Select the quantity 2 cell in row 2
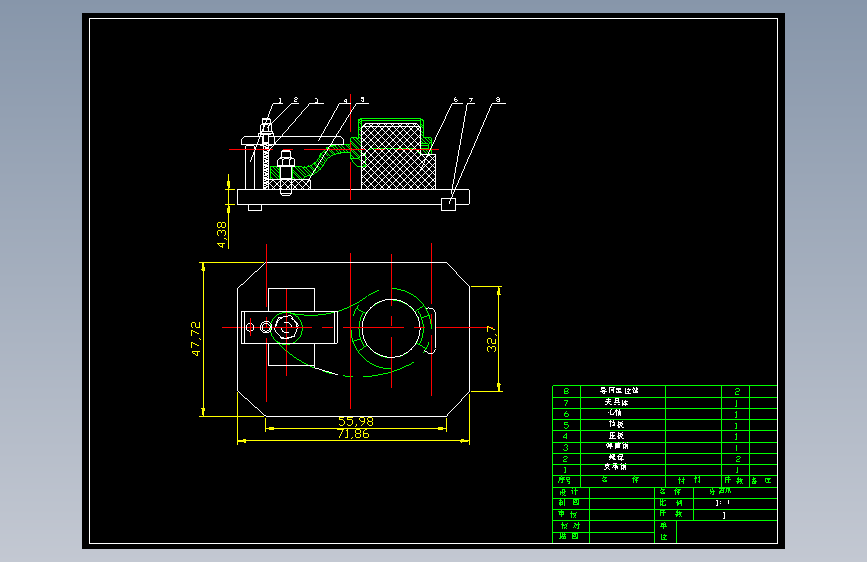 tap(736, 459)
